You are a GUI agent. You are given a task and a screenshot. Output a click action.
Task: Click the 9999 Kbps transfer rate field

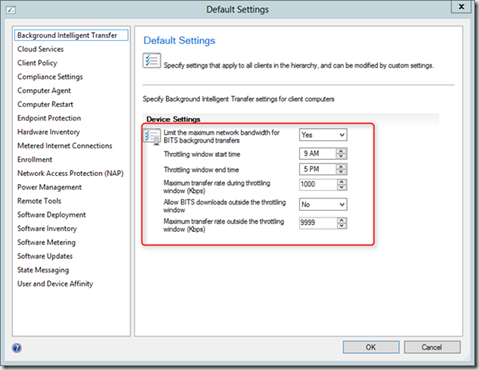point(318,223)
